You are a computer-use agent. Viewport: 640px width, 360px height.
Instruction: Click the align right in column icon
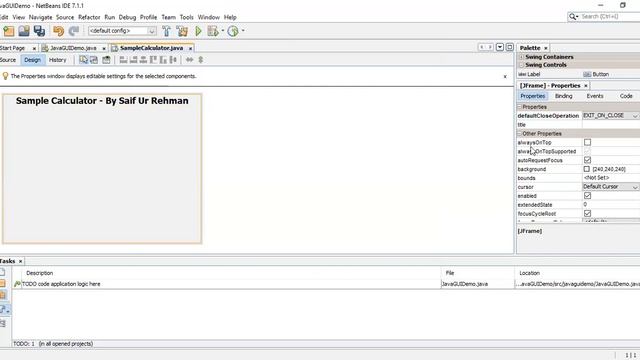point(133,60)
